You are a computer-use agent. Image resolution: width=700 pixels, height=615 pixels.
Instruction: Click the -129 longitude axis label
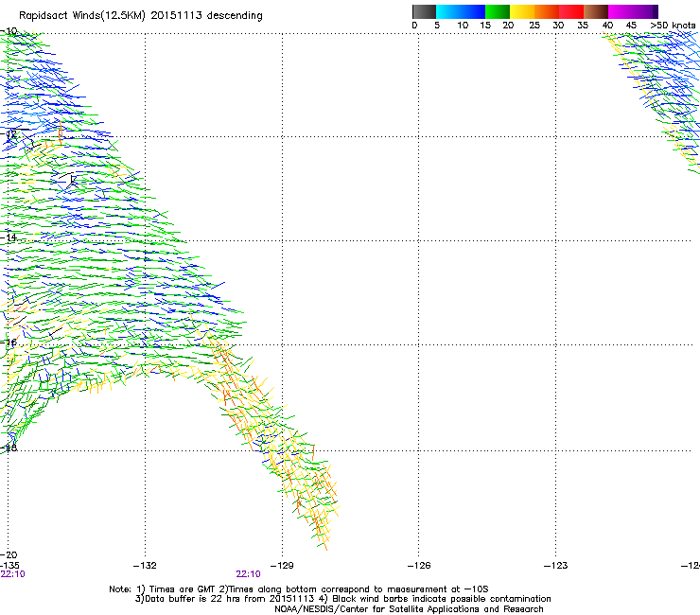point(282,566)
